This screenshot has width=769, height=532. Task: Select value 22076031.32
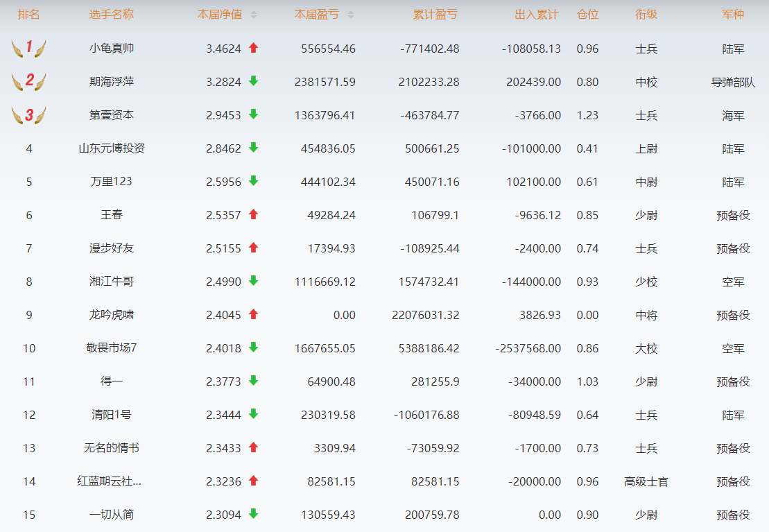click(x=425, y=315)
